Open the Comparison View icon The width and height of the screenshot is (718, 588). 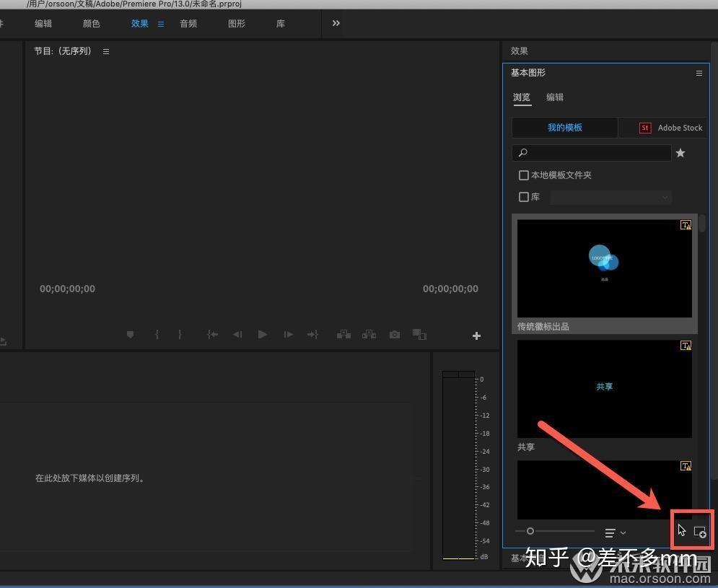pyautogui.click(x=419, y=334)
